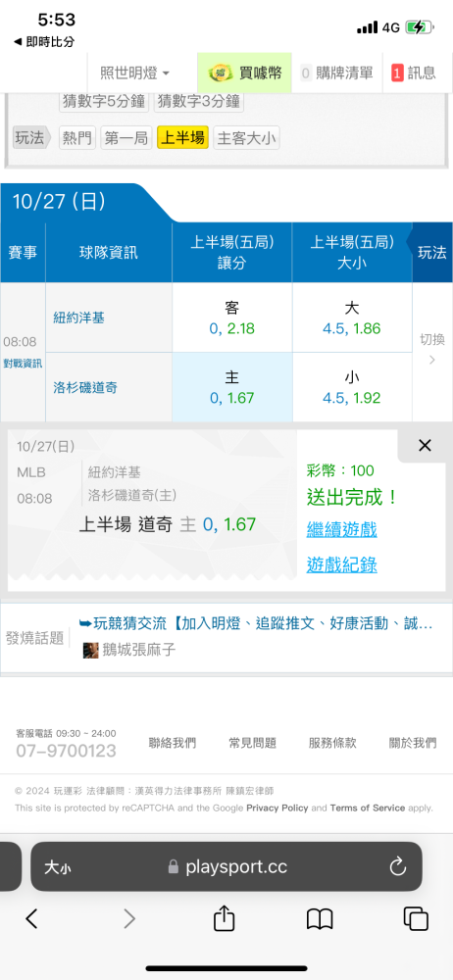Open 鵝城張麻子 author avatar
The height and width of the screenshot is (980, 453).
point(91,651)
